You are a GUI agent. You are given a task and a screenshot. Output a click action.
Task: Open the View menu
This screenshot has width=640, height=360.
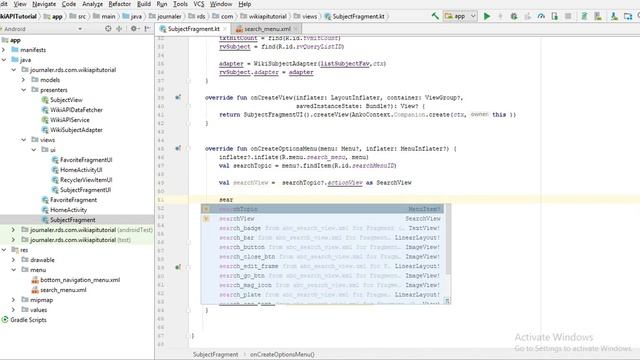coord(20,4)
